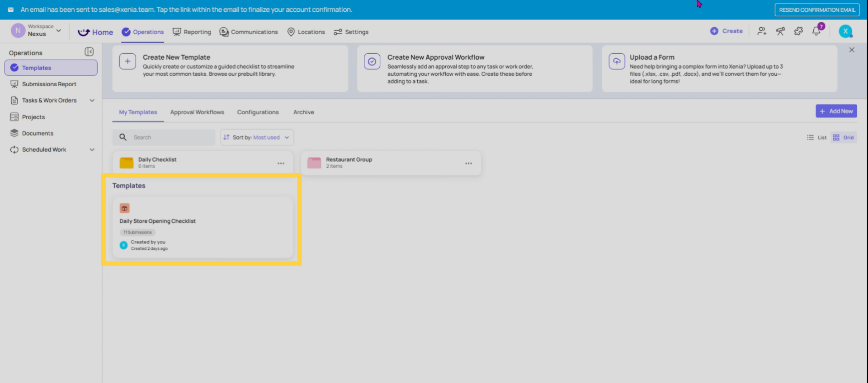Switch to List view

coord(817,137)
